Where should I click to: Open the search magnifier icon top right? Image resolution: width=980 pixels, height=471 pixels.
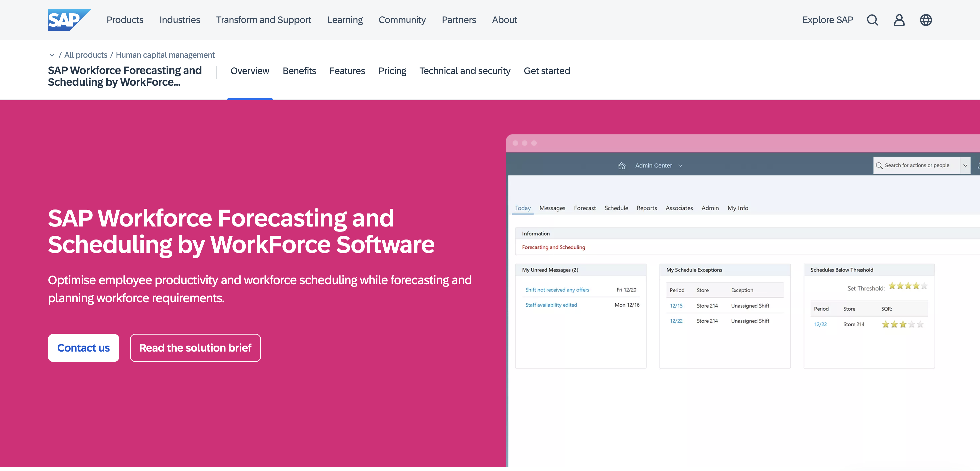(872, 20)
